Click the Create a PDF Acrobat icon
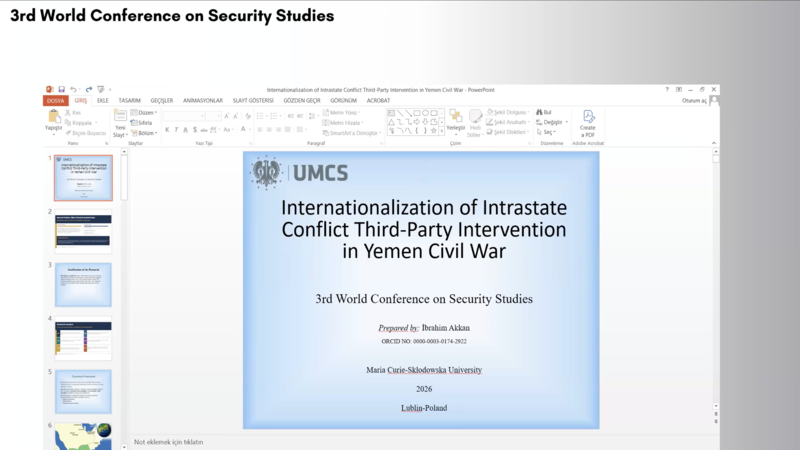This screenshot has width=800, height=450. pos(588,117)
